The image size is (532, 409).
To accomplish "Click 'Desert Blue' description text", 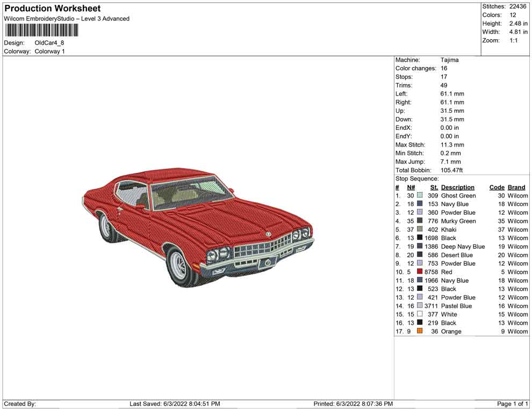I will click(457, 254).
